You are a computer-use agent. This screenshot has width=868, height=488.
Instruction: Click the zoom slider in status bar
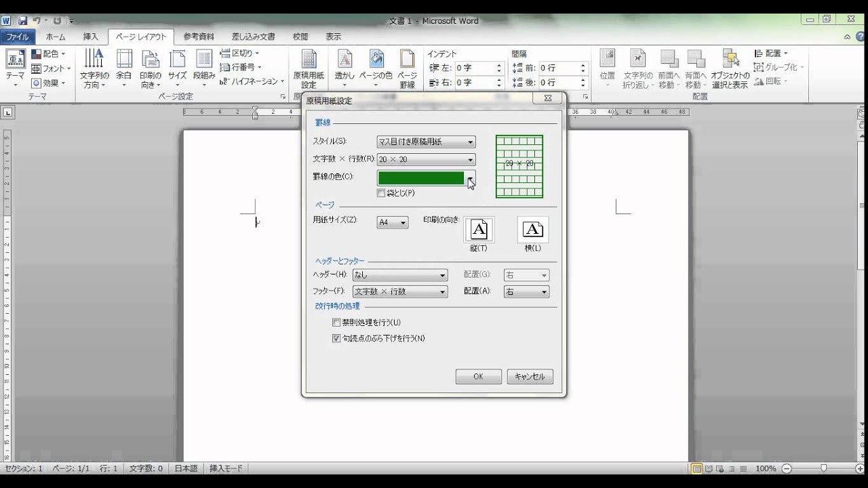click(x=823, y=468)
